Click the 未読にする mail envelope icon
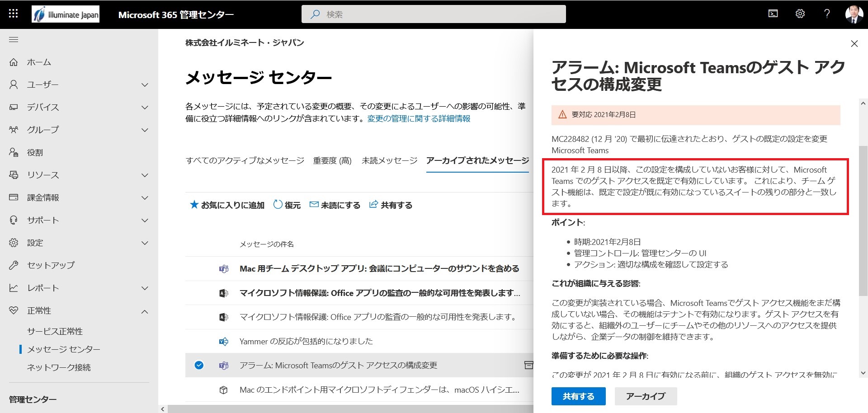The image size is (868, 413). 314,205
